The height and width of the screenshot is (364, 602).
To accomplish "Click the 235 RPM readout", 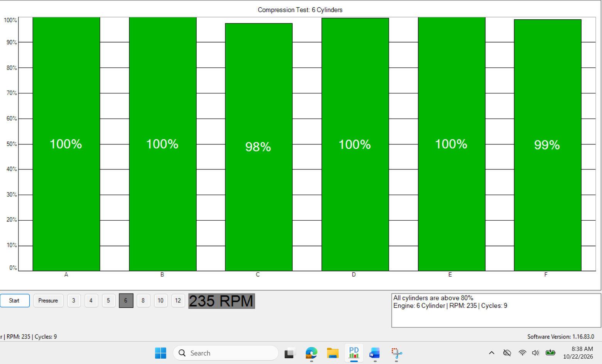I will (x=221, y=301).
